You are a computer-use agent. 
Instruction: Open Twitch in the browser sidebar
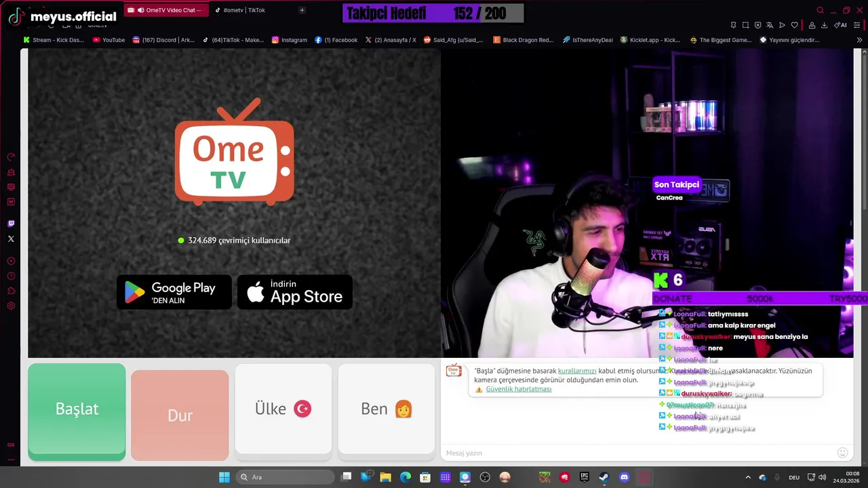[11, 224]
